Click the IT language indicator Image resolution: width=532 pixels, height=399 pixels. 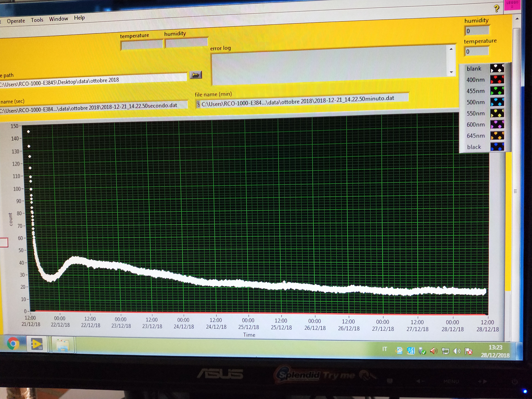click(x=385, y=349)
